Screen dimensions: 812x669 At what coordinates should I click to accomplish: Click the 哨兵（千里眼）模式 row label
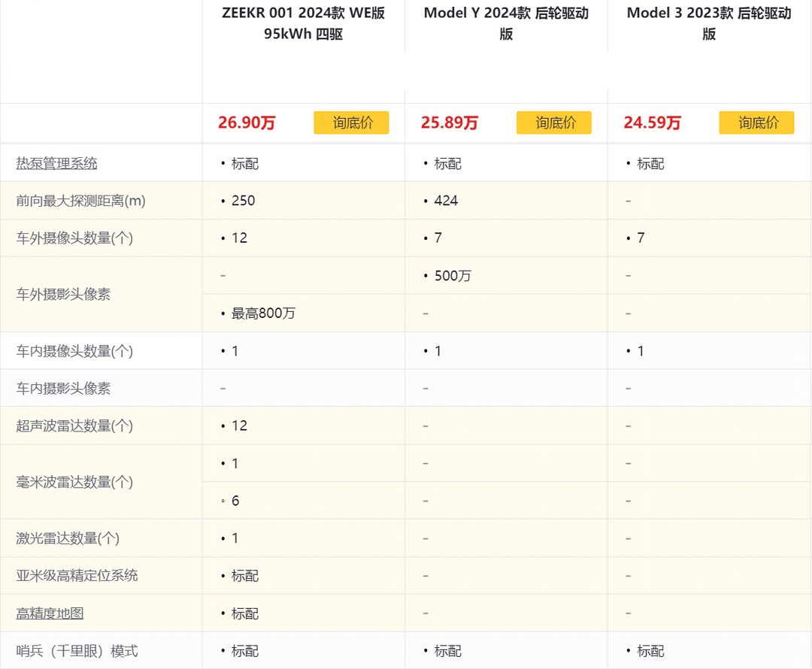77,651
